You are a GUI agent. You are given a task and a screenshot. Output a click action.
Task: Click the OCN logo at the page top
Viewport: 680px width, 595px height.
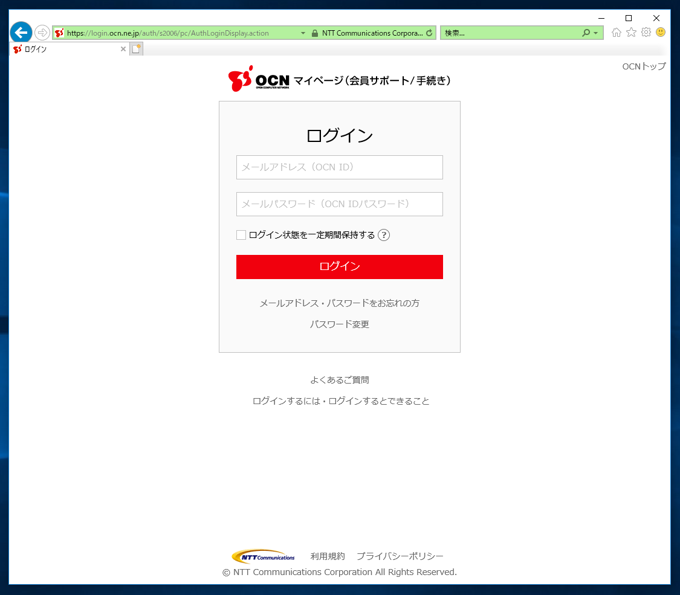[258, 79]
